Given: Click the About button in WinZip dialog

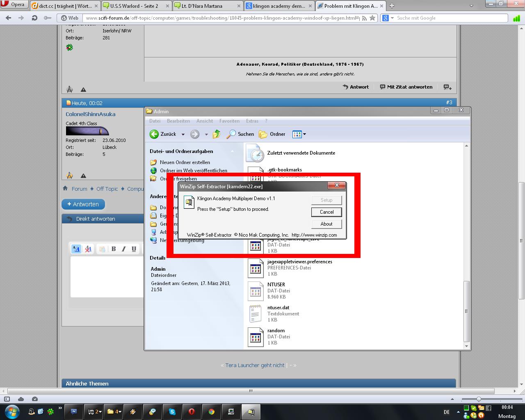Looking at the screenshot, I should 326,224.
